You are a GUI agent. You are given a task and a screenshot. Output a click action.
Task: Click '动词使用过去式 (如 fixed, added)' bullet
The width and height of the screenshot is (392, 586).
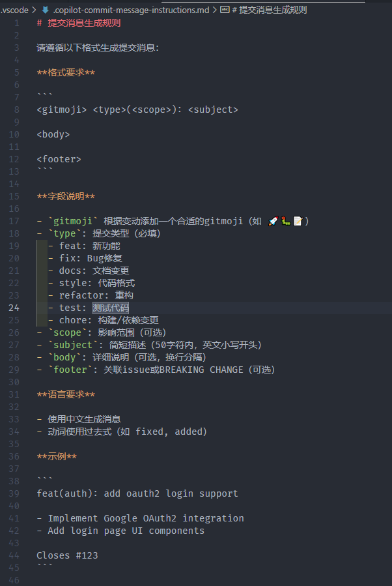coord(122,432)
